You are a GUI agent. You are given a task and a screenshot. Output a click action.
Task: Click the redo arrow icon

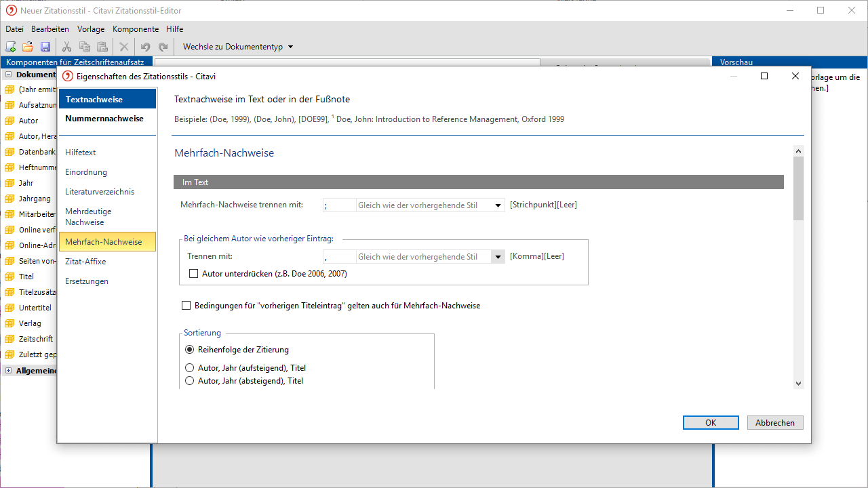tap(163, 47)
